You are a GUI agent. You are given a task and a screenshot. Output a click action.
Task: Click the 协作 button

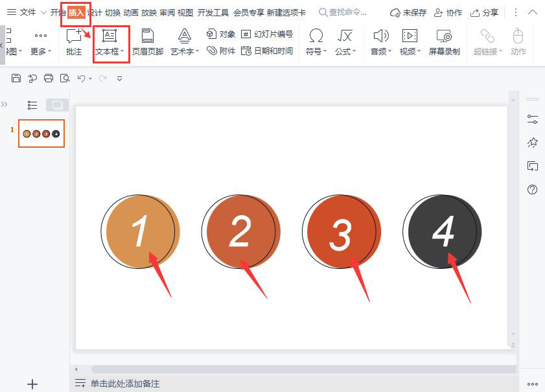tap(448, 12)
